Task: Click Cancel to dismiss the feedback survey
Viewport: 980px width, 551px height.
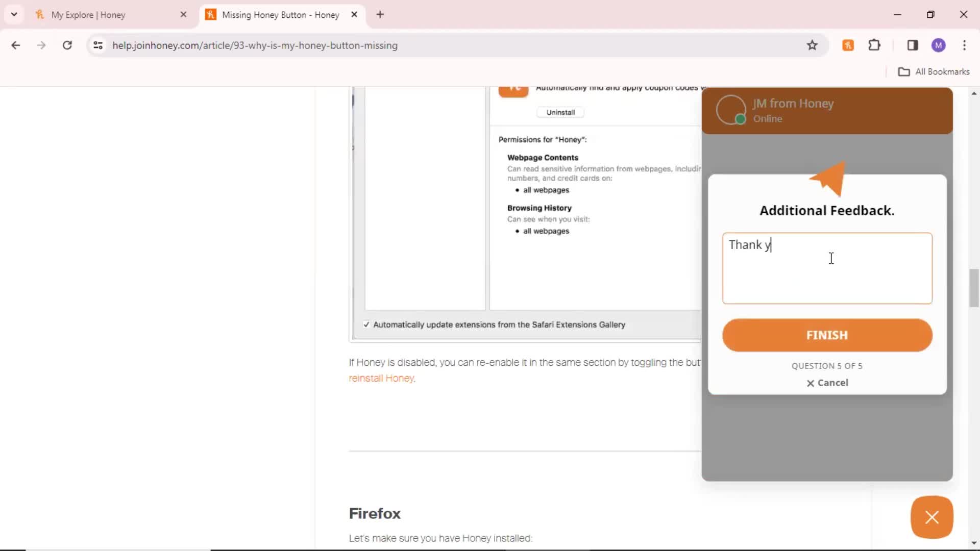Action: coord(826,383)
